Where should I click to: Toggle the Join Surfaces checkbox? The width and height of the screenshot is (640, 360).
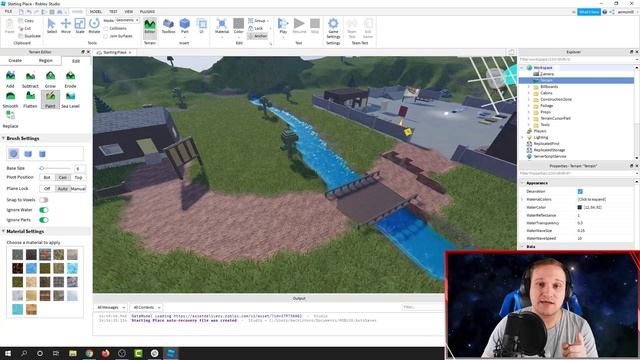pyautogui.click(x=106, y=36)
